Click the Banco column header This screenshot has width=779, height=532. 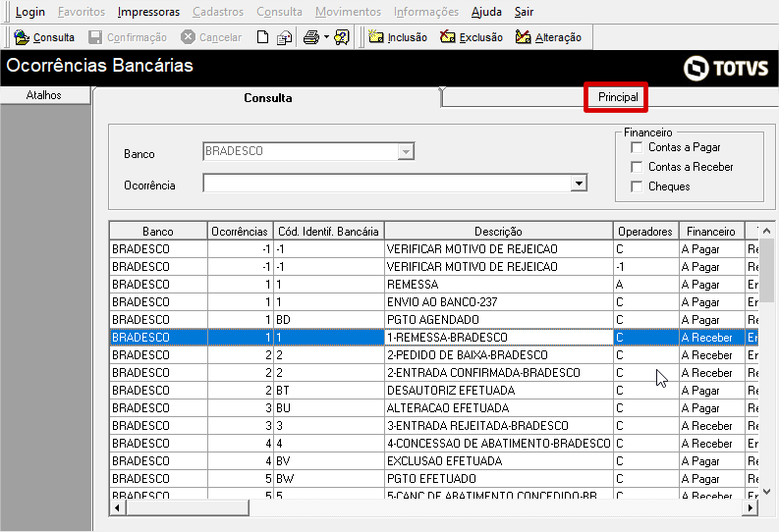[x=158, y=232]
